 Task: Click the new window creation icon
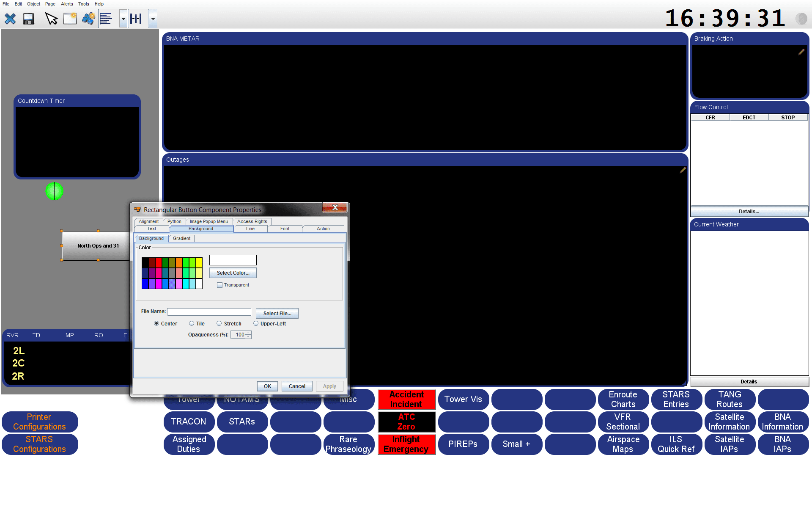[x=70, y=19]
